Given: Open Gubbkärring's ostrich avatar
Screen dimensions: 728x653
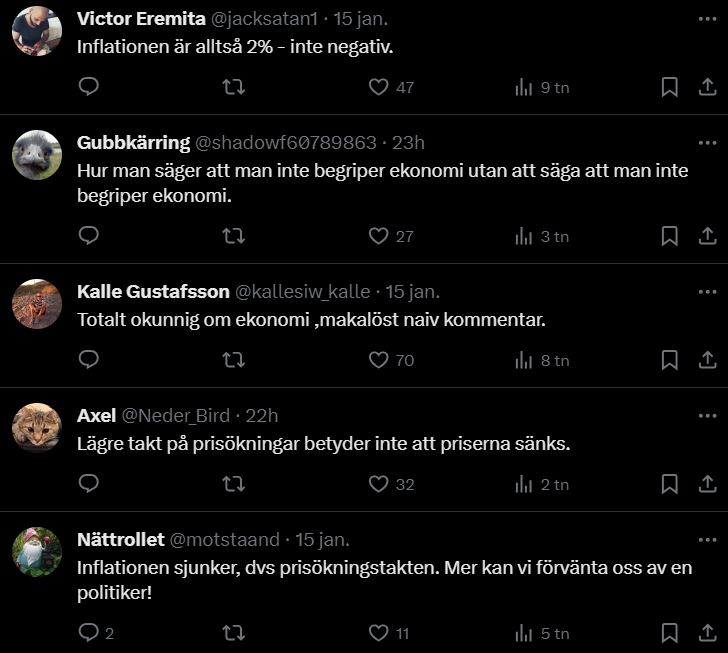Looking at the screenshot, I should (x=37, y=155).
